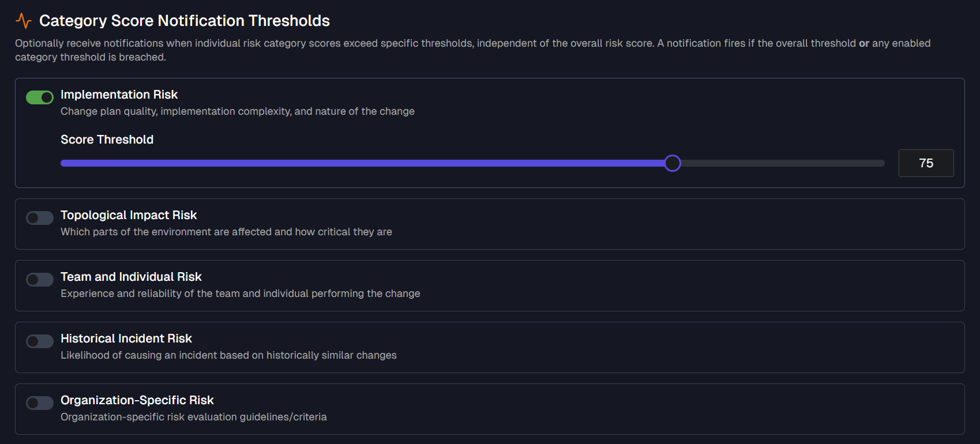Activate the Organization-Specific Risk toggle
Viewport: 980px width, 444px height.
tap(39, 402)
